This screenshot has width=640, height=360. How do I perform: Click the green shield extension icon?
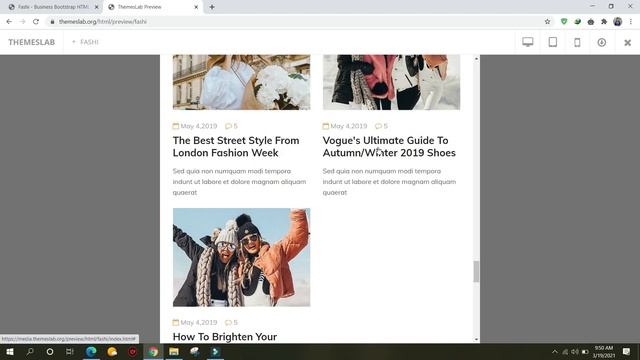(564, 22)
